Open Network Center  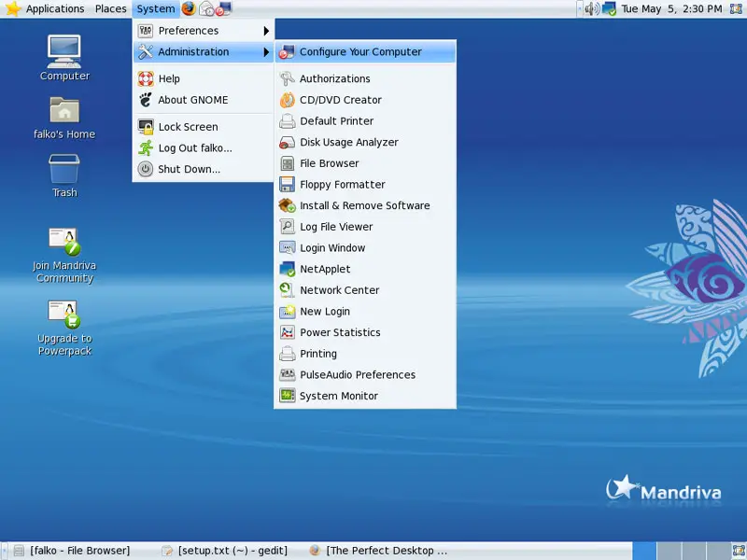(x=365, y=290)
